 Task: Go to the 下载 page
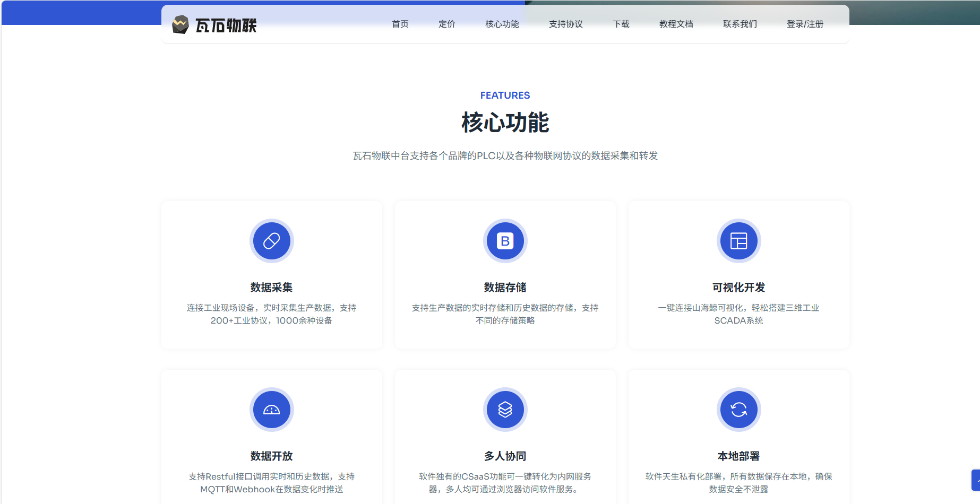pyautogui.click(x=621, y=24)
